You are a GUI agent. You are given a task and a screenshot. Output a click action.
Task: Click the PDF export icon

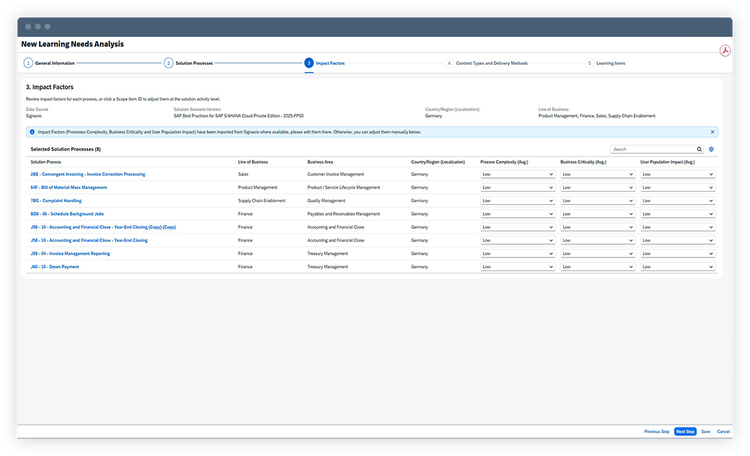click(725, 51)
